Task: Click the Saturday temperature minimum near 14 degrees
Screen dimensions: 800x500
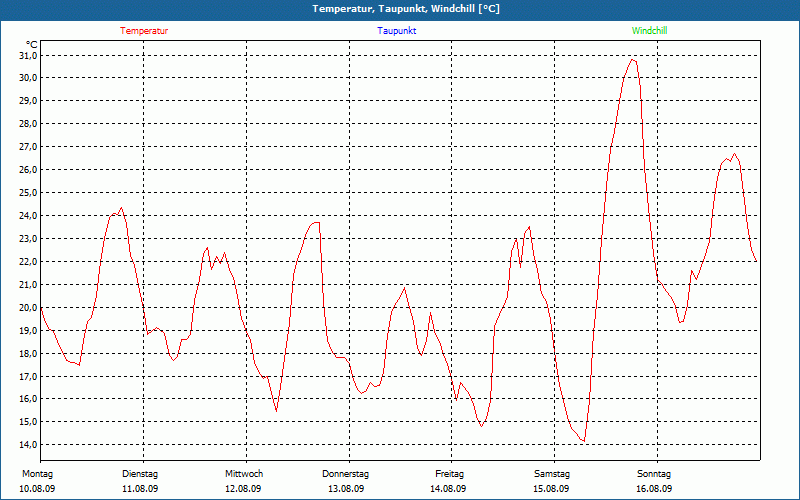Action: (584, 441)
